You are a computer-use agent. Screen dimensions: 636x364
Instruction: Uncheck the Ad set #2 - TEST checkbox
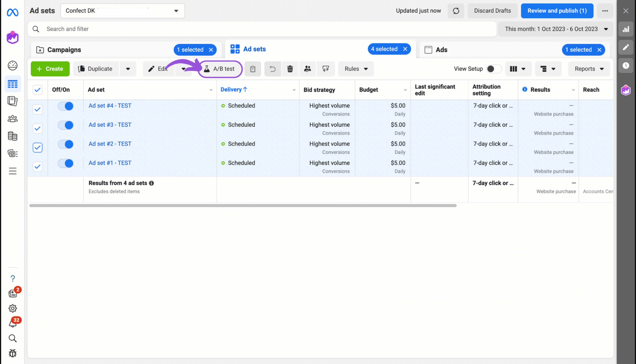click(37, 148)
